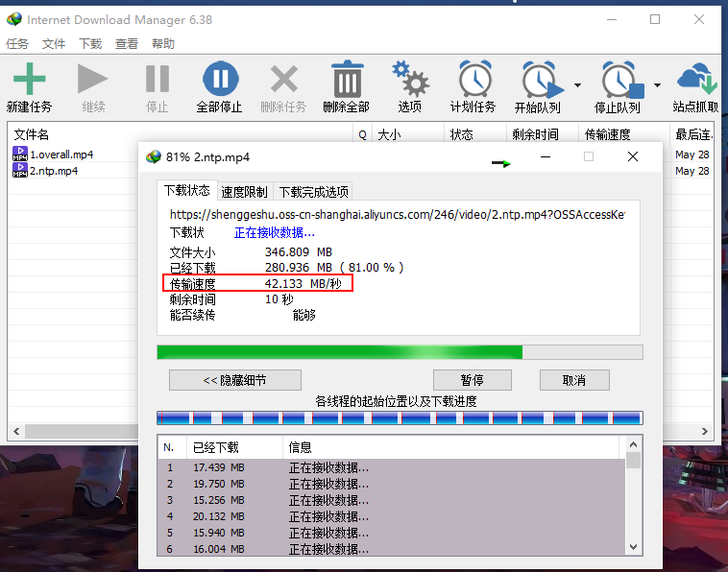Click the IDM icon in download dialog title
Image resolution: width=728 pixels, height=572 pixels.
[x=154, y=156]
